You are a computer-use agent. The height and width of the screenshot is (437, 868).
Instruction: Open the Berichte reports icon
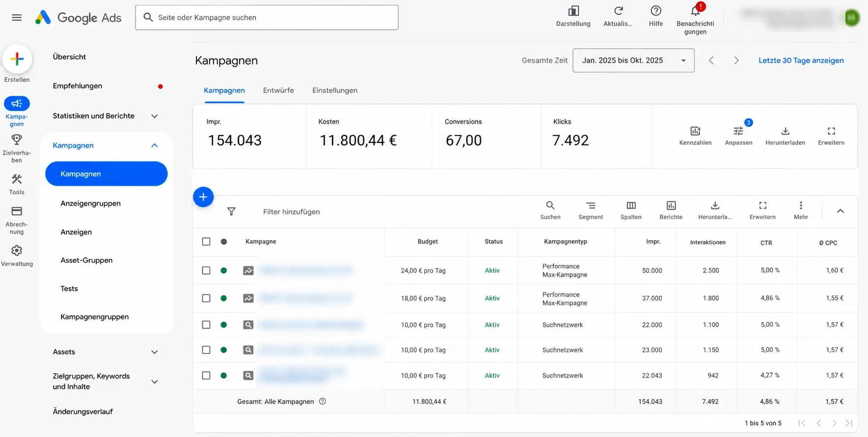click(671, 205)
